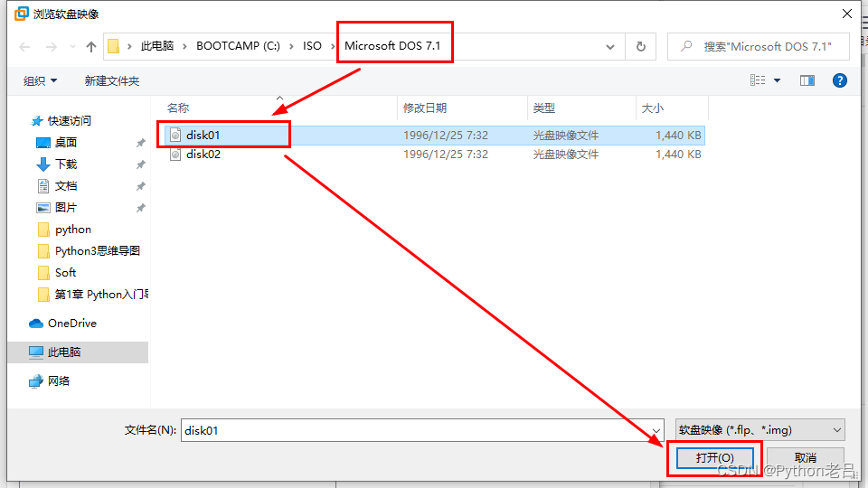Toggle the preview pane icon
This screenshot has height=488, width=868.
click(807, 80)
